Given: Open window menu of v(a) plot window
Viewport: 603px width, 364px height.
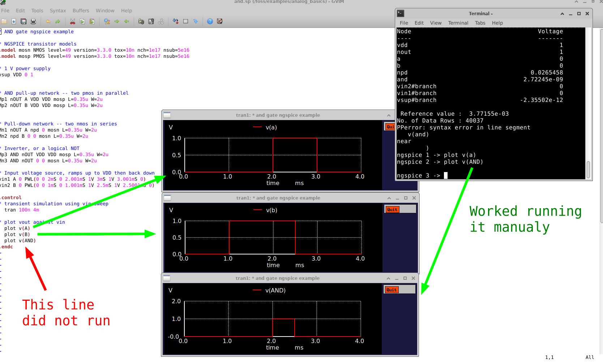Looking at the screenshot, I should coord(167,115).
